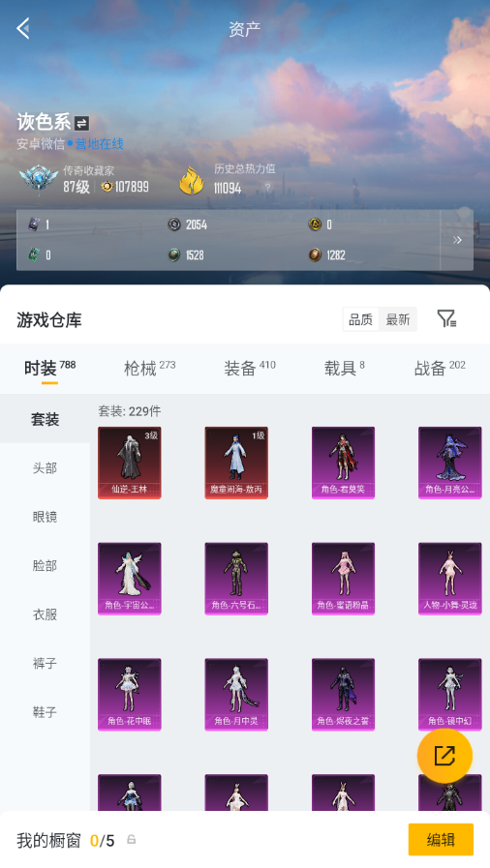
Task: Open the 角色-蜜语粉晶 outfit card
Action: (343, 579)
